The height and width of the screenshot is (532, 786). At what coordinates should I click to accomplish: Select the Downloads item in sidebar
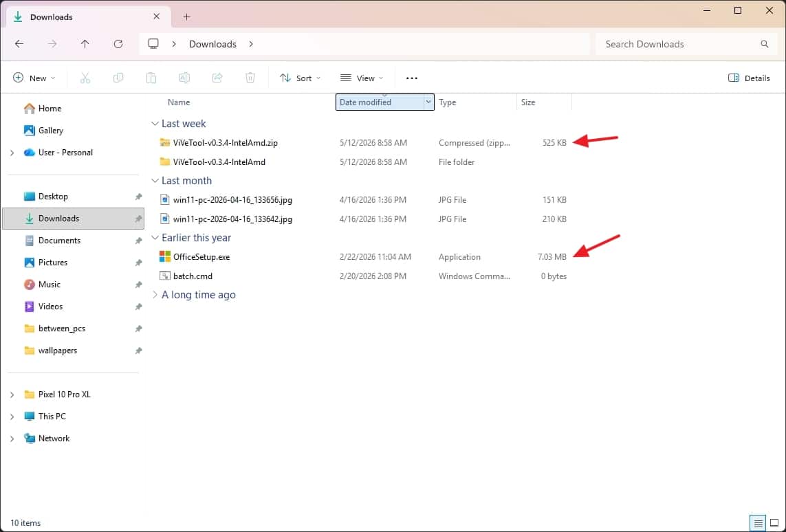tap(73, 219)
